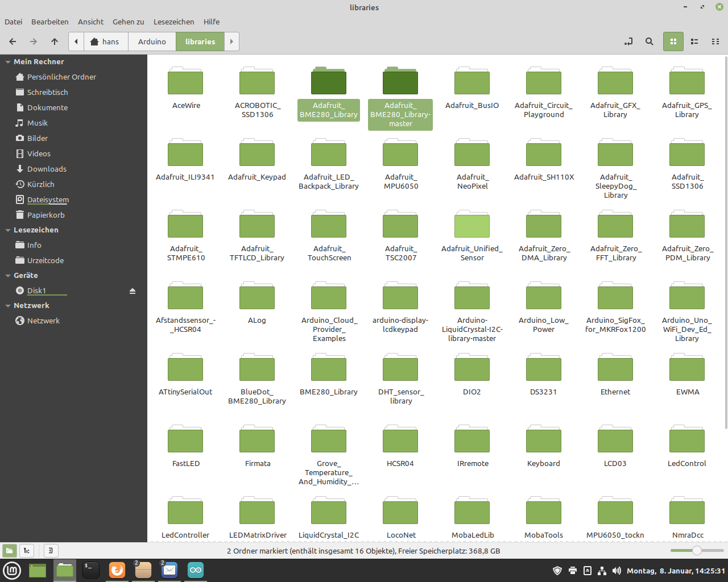
Task: Select the LedControl folder
Action: click(687, 446)
